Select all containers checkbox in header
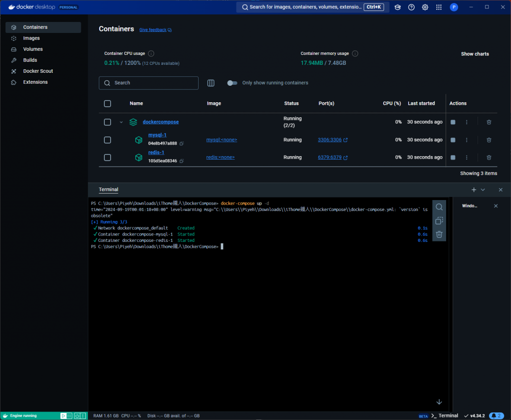The image size is (511, 420). tap(107, 104)
